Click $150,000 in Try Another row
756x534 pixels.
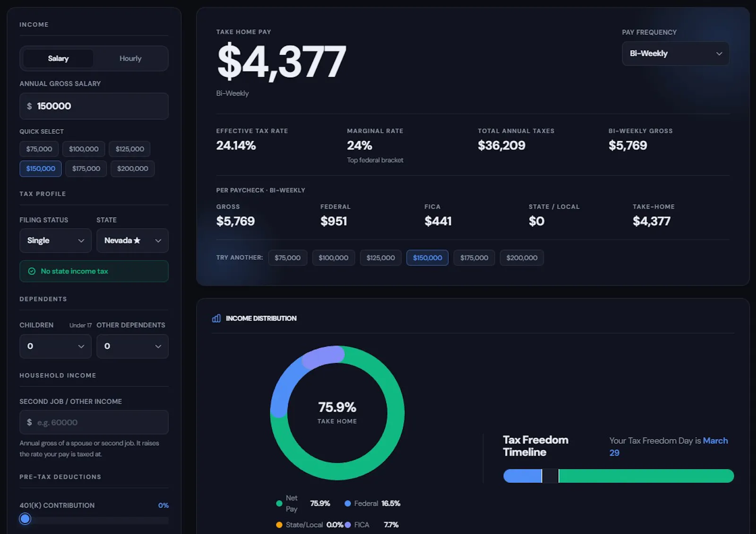pyautogui.click(x=428, y=258)
